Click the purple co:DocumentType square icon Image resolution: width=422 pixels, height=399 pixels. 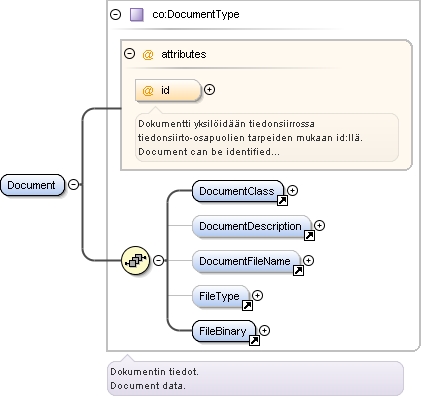click(137, 15)
